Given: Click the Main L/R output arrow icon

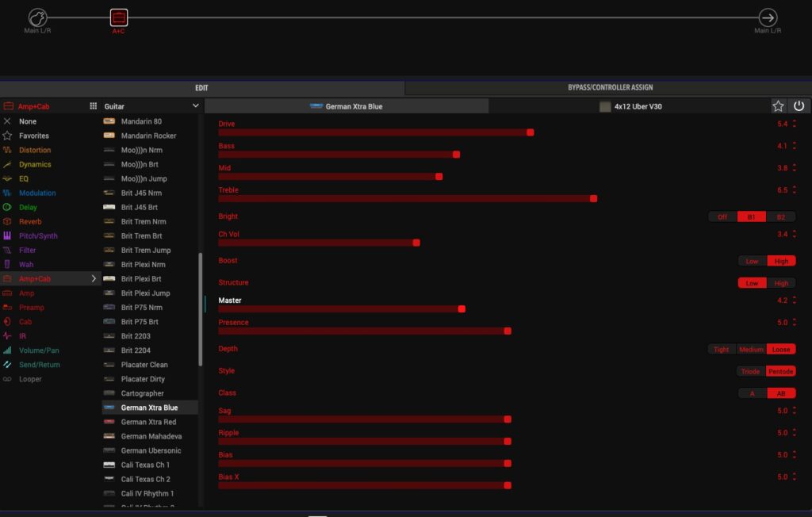Looking at the screenshot, I should pyautogui.click(x=768, y=17).
